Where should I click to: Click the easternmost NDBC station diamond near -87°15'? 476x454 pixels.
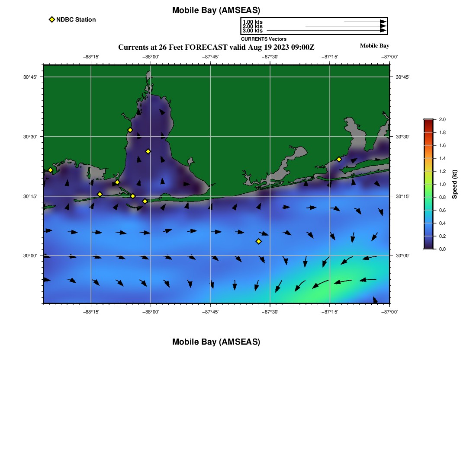coord(339,159)
